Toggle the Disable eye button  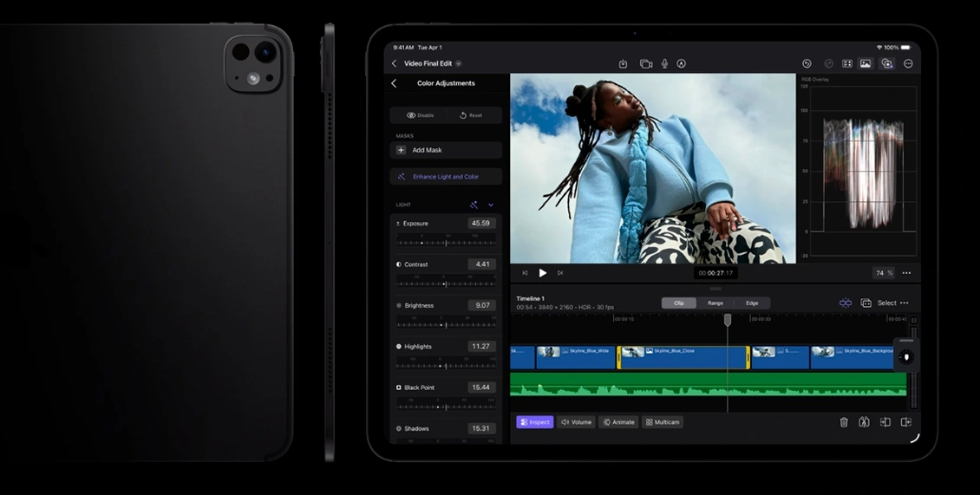(x=420, y=115)
